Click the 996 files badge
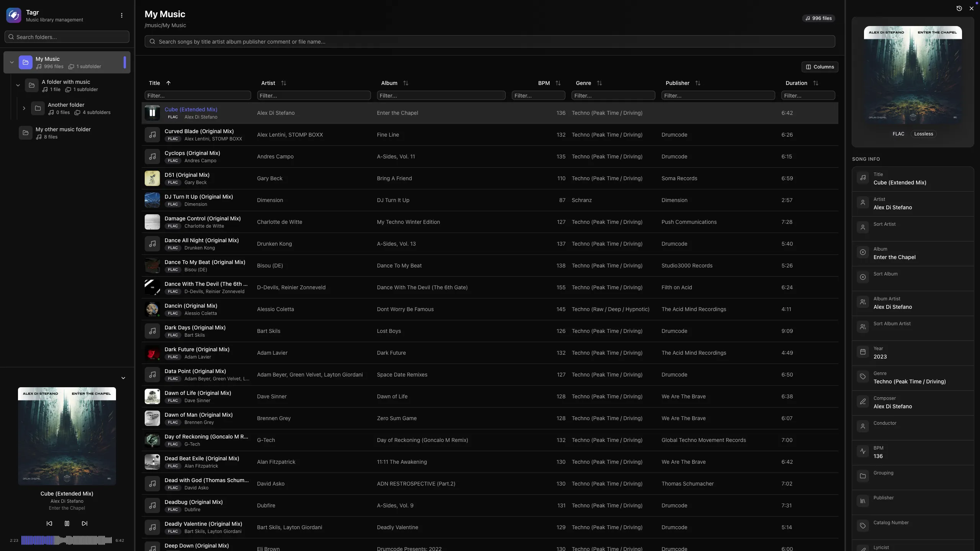980x551 pixels. click(818, 18)
